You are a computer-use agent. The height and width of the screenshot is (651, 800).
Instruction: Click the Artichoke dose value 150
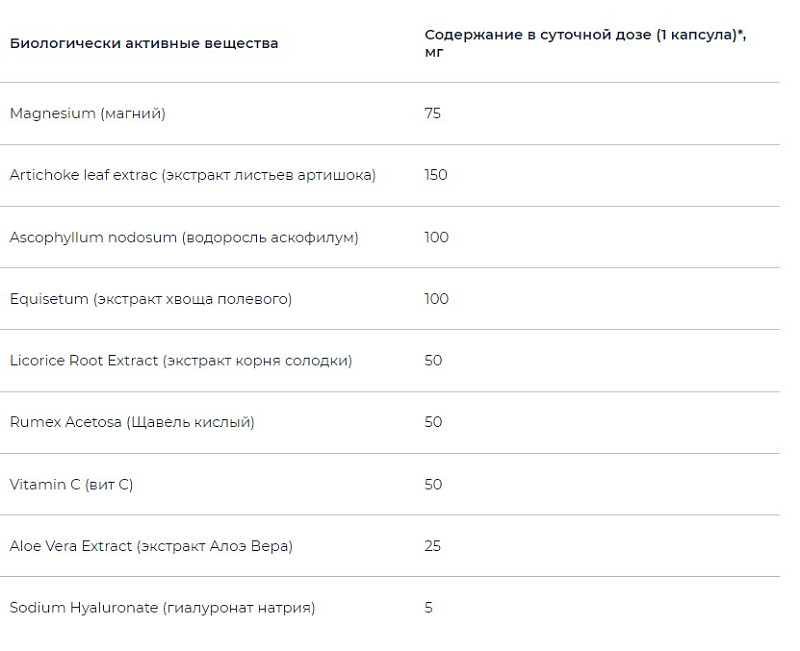pos(436,175)
